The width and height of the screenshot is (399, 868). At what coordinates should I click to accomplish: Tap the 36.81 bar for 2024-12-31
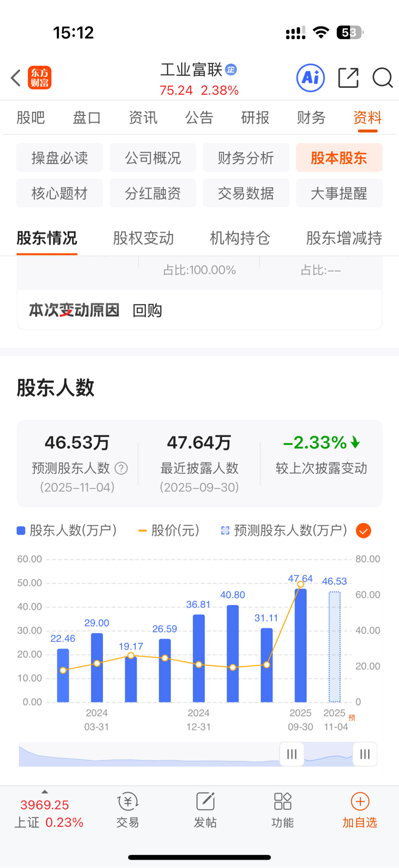coord(198,658)
